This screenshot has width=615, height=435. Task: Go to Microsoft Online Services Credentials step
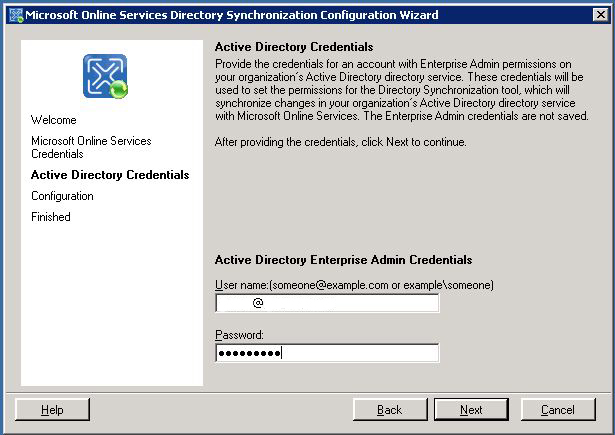(x=91, y=147)
